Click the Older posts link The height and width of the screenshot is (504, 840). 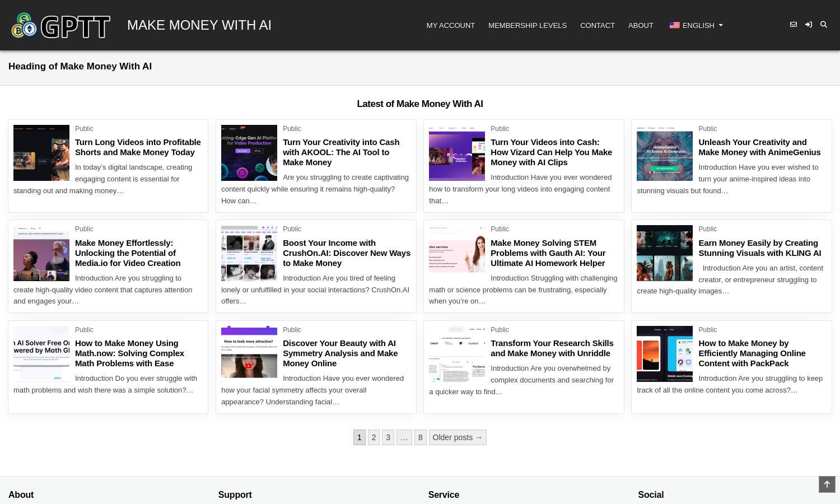coord(458,437)
